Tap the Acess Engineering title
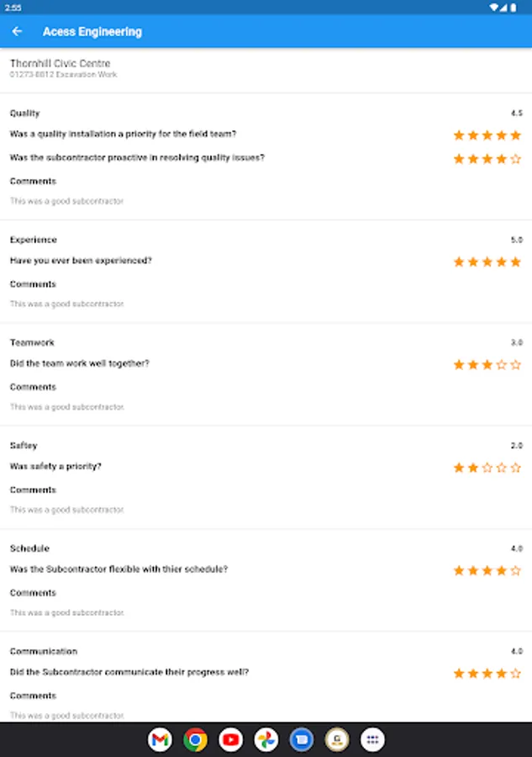The height and width of the screenshot is (757, 532). (x=92, y=31)
